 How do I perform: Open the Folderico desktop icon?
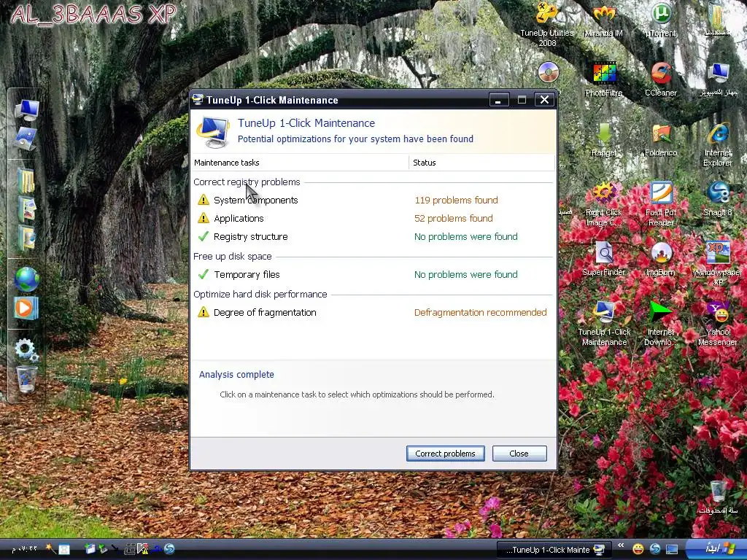point(661,139)
